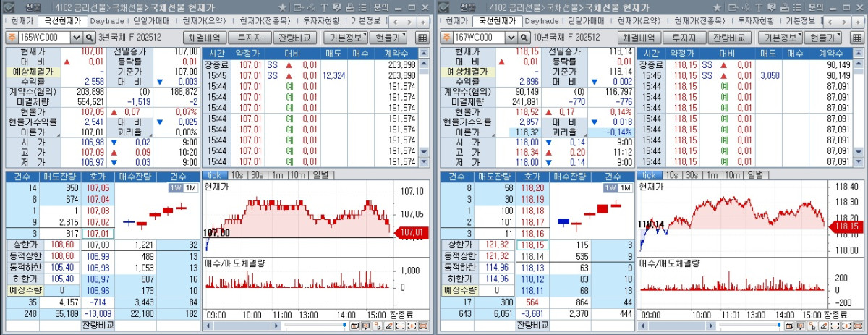
Task: Click ask price 107.05 in left order book
Action: click(x=98, y=188)
